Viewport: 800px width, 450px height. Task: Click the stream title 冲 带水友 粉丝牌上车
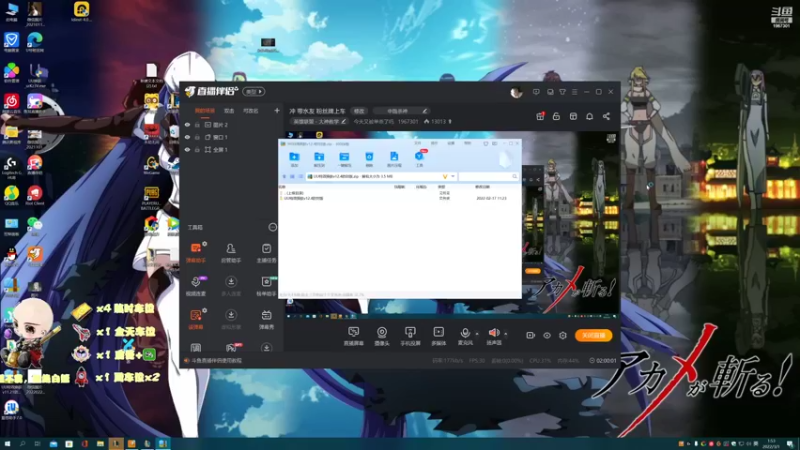coord(317,111)
